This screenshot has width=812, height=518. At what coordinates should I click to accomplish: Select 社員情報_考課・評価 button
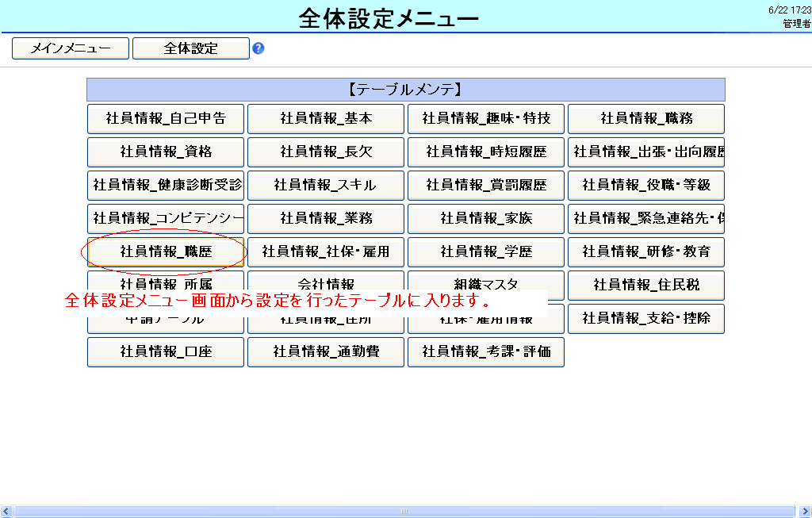(x=486, y=351)
